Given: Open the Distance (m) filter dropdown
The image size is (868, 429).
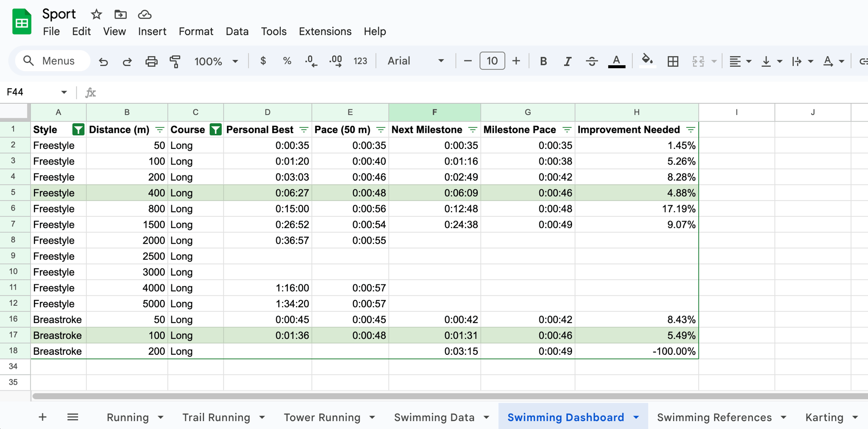Looking at the screenshot, I should [x=160, y=129].
